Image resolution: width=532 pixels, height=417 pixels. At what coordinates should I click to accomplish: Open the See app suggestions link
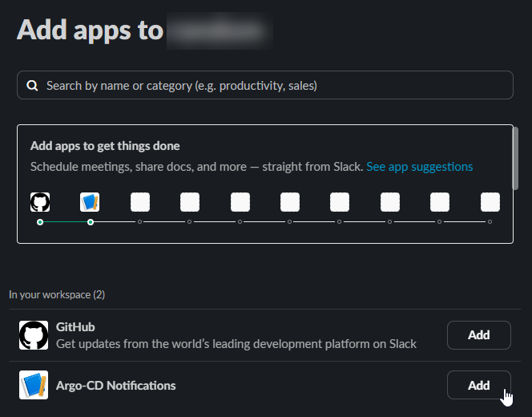click(x=419, y=167)
